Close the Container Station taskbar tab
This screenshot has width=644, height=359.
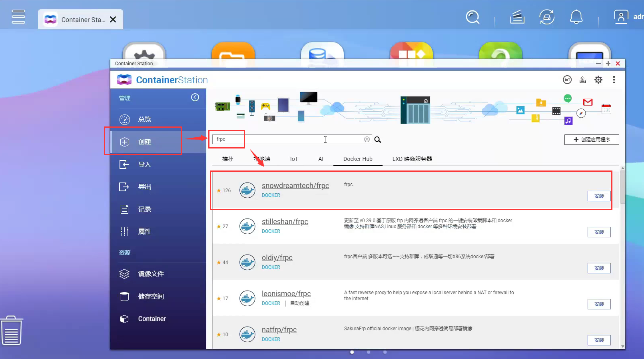pyautogui.click(x=113, y=20)
